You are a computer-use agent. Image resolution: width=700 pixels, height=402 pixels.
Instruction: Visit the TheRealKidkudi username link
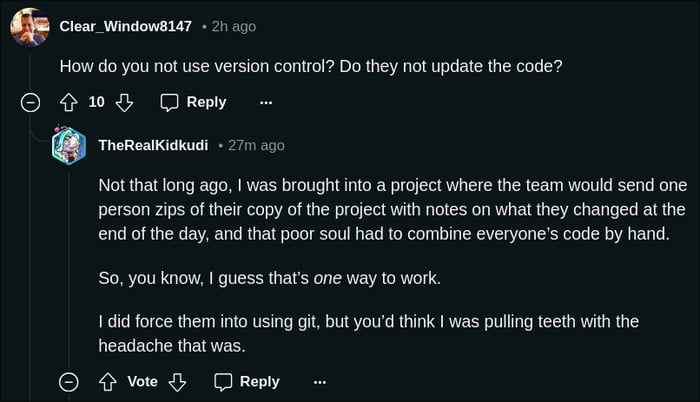(x=153, y=145)
